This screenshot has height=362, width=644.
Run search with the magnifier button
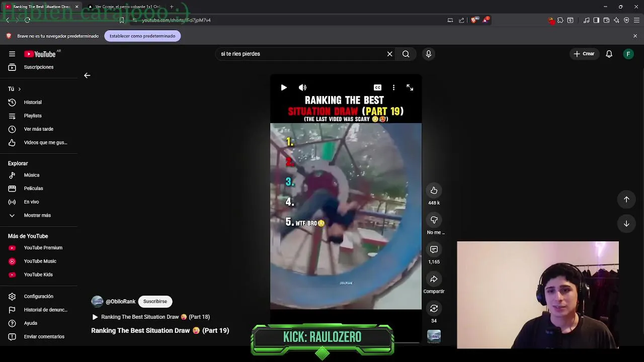coord(406,54)
